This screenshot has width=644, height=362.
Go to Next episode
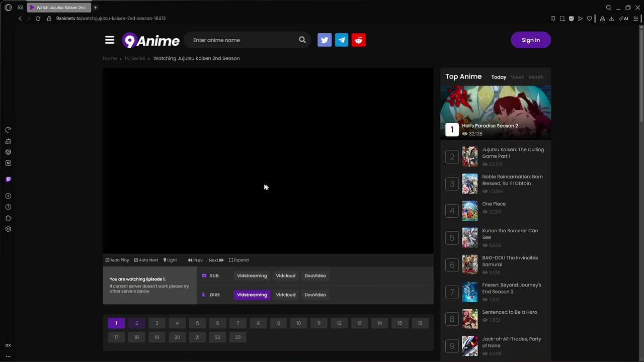216,260
